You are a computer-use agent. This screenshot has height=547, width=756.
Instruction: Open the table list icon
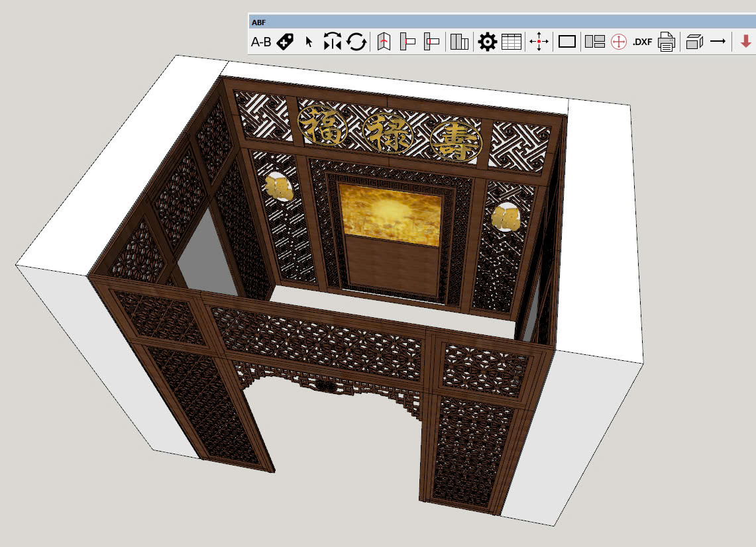pyautogui.click(x=512, y=42)
